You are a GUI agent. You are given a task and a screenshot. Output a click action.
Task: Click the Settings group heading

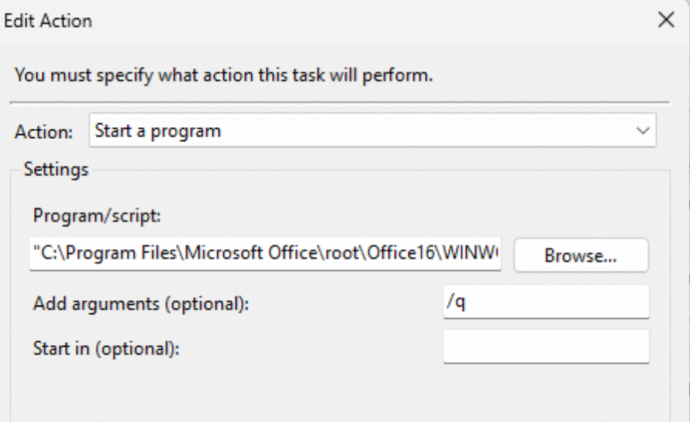(56, 169)
